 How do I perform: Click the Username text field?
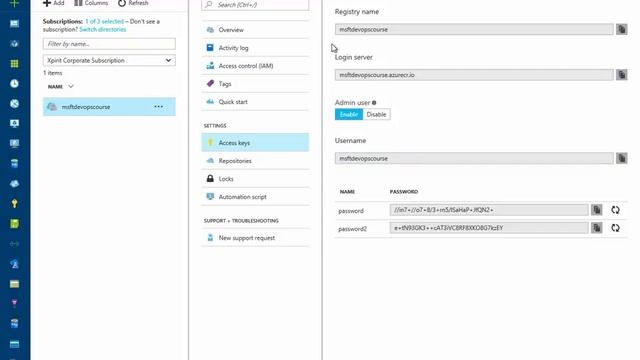tap(474, 158)
